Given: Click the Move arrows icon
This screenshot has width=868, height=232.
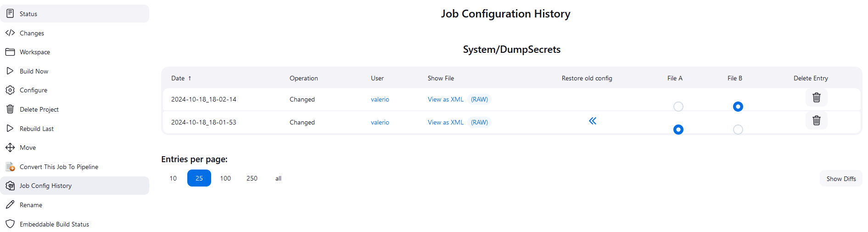Looking at the screenshot, I should 10,147.
